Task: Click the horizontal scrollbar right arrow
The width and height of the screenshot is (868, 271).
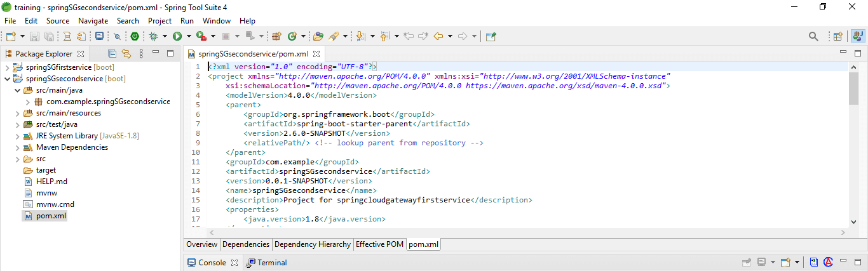Action: tap(843, 233)
